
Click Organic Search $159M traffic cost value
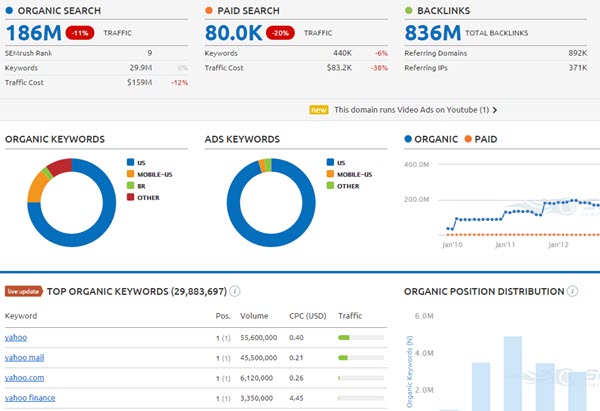coord(140,83)
